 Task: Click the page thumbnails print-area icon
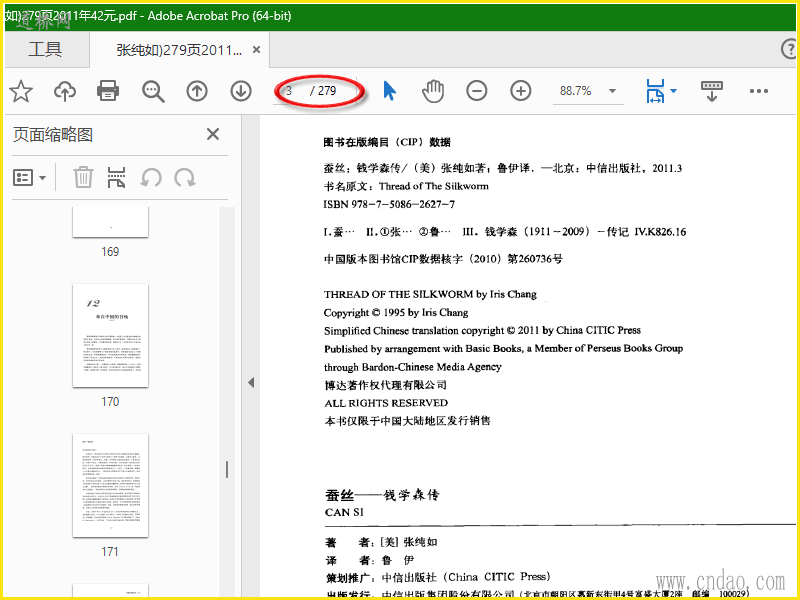coord(116,178)
